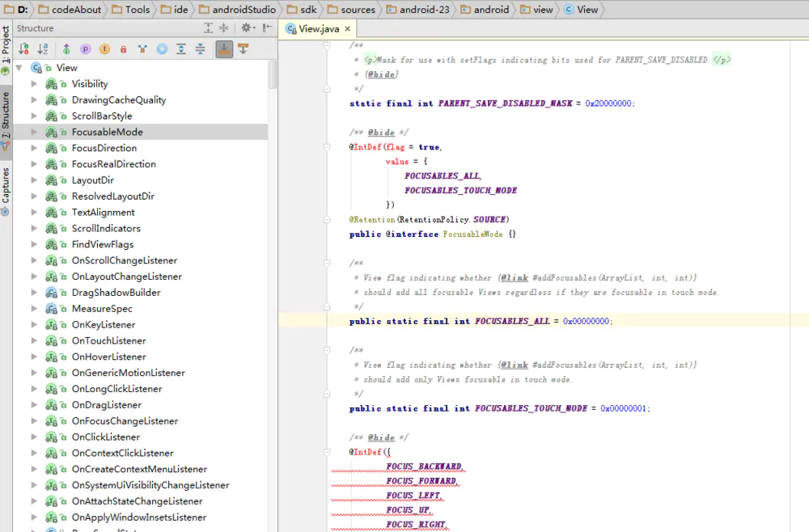This screenshot has height=532, width=809.
Task: Sort Structure entries alphabetically
Action: tap(41, 49)
